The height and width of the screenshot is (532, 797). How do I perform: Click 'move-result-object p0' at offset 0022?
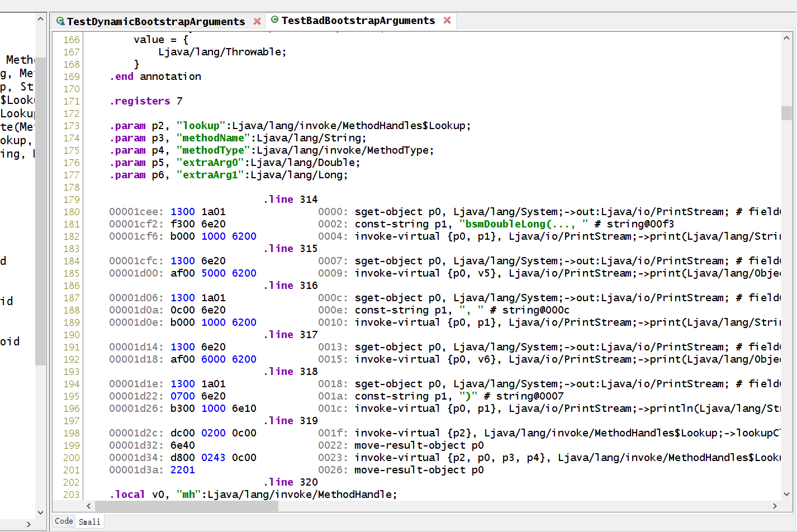tap(419, 445)
